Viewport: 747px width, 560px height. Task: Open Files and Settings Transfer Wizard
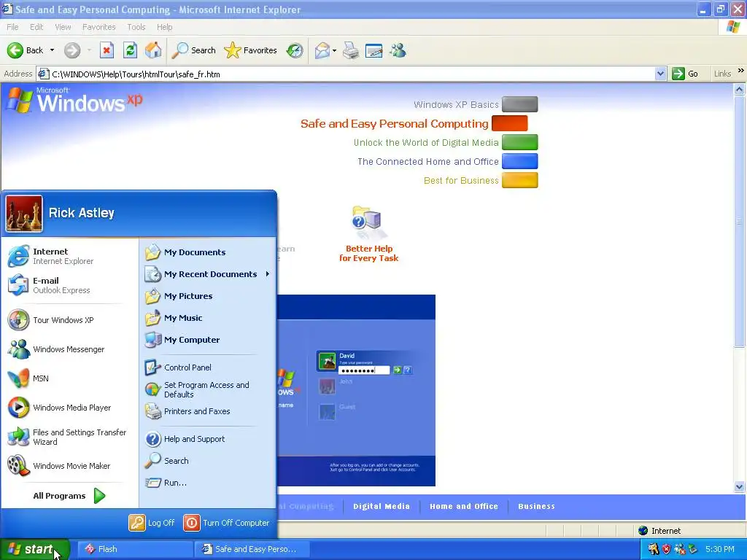click(x=69, y=437)
